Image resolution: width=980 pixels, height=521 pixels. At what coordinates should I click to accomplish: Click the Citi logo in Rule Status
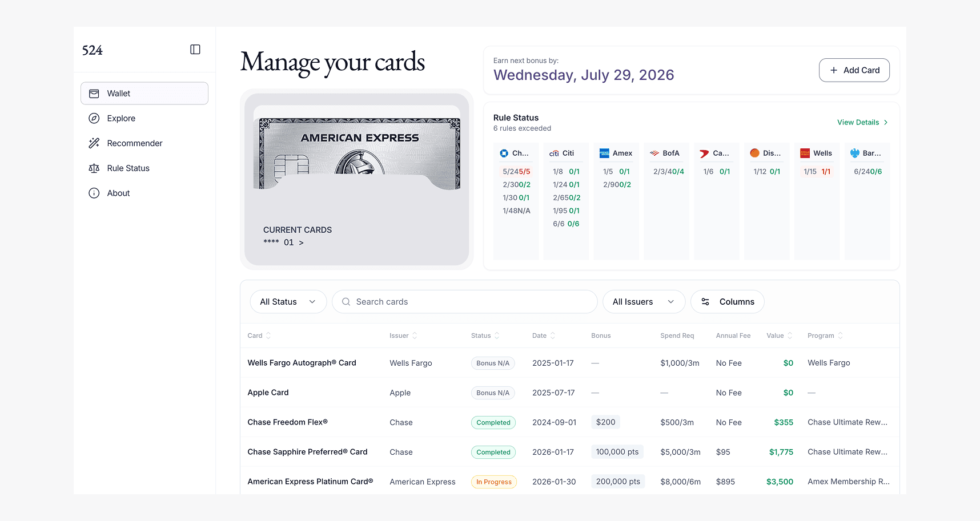coord(554,153)
